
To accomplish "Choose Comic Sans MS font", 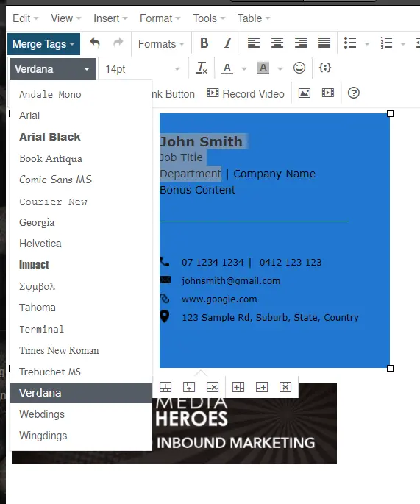I will coord(81,180).
